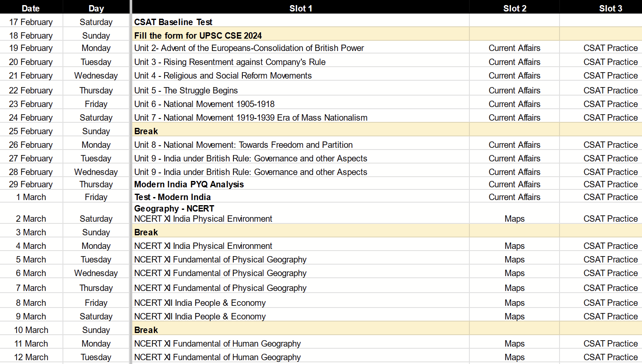Click the Break cell on 10 March
The image size is (642, 364).
(146, 330)
